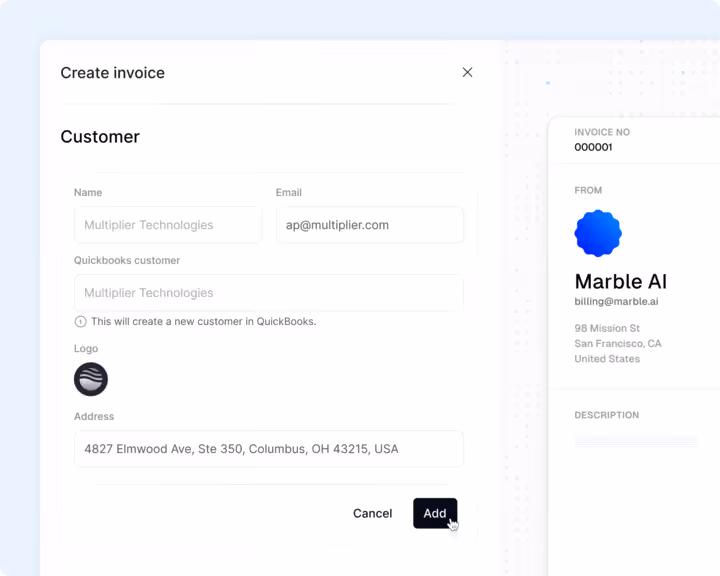Image resolution: width=720 pixels, height=576 pixels.
Task: Click the Email field with ap@multiplier.com
Action: coord(370,225)
